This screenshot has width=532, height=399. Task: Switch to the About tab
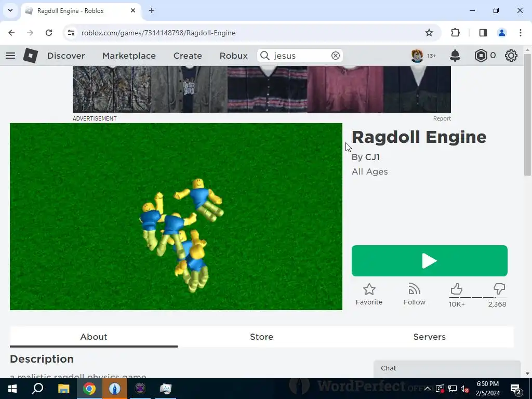pos(94,337)
